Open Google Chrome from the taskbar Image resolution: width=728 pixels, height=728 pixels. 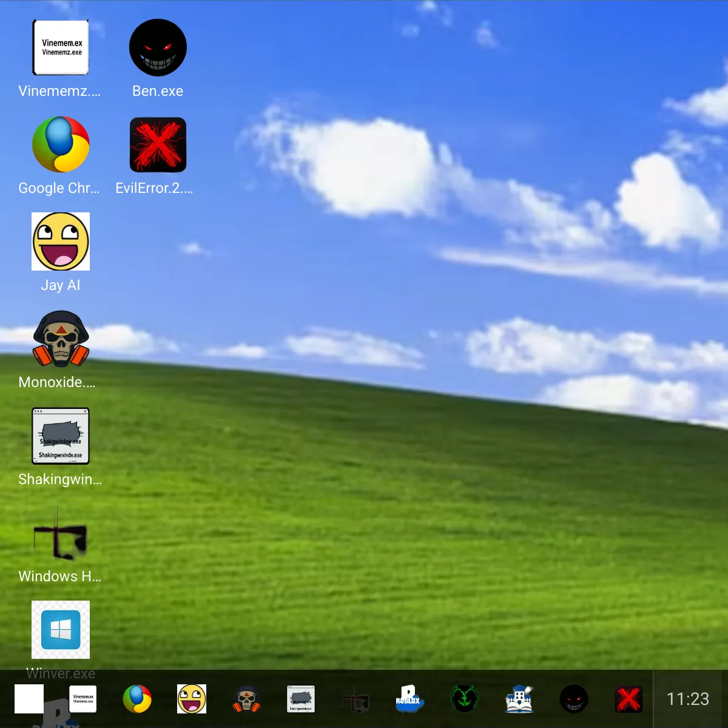[137, 699]
